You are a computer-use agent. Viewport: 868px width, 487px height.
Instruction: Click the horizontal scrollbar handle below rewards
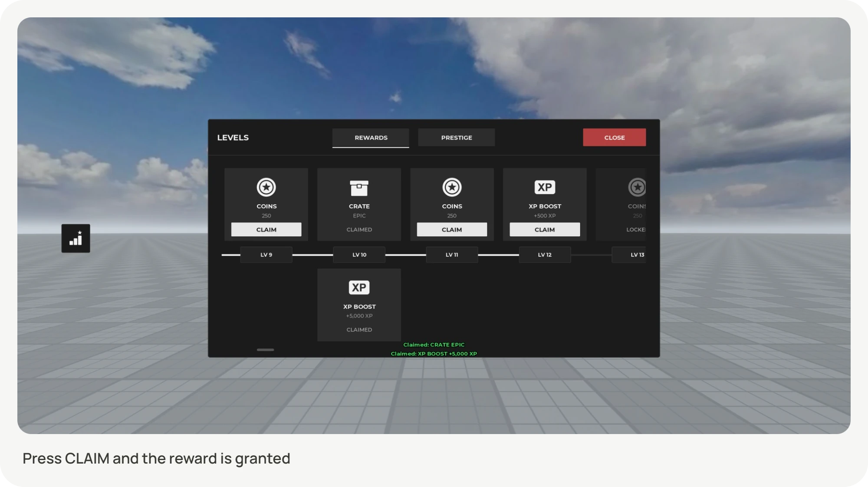point(265,350)
